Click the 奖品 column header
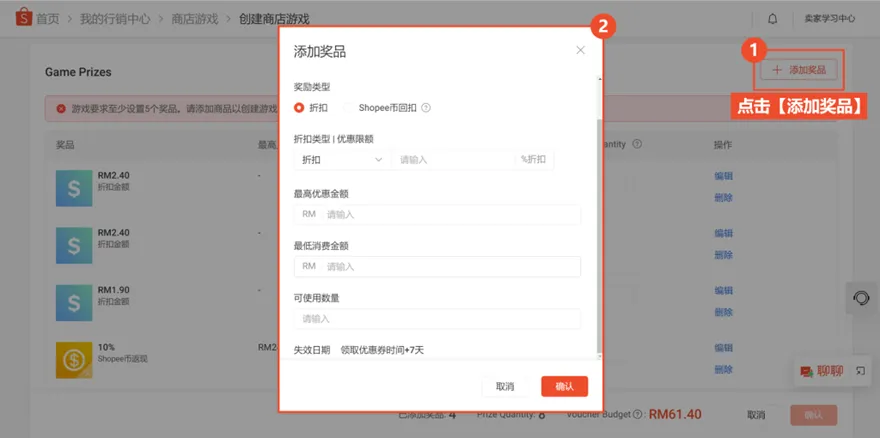 click(65, 145)
